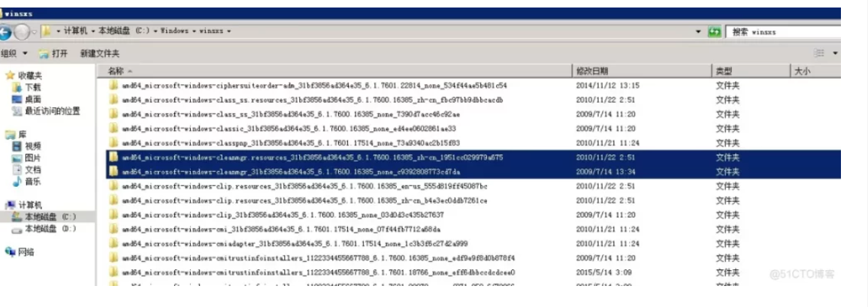Open the view options dropdown arrow at toolbar right
Image resolution: width=868 pixels, height=307 pixels.
pos(835,53)
